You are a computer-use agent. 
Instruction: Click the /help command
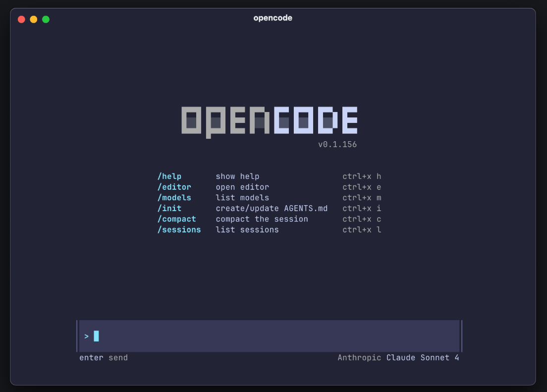tap(169, 176)
